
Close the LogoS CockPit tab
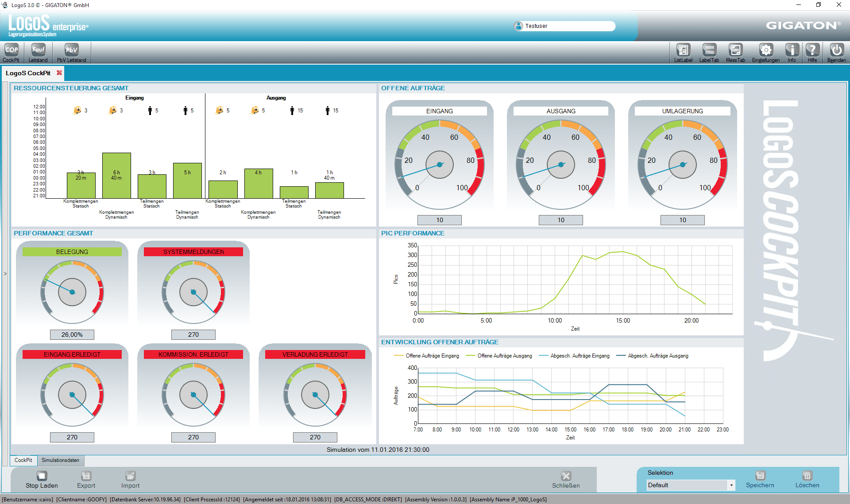tap(59, 73)
